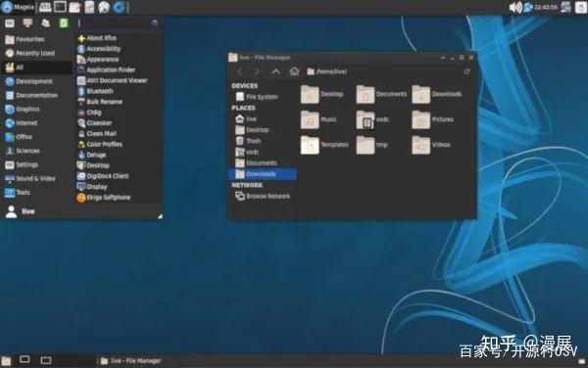Click the back arrow in file manager
588x368 pixels.
[x=240, y=71]
